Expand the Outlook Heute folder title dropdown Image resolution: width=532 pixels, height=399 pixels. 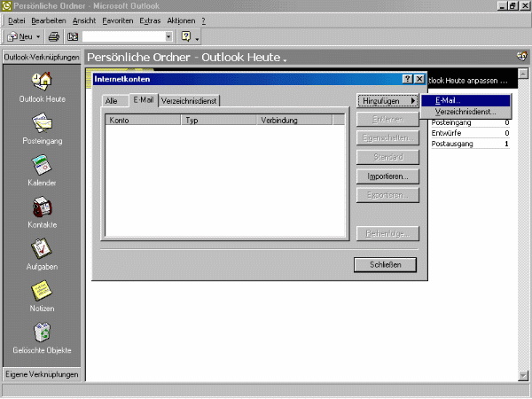tap(285, 60)
